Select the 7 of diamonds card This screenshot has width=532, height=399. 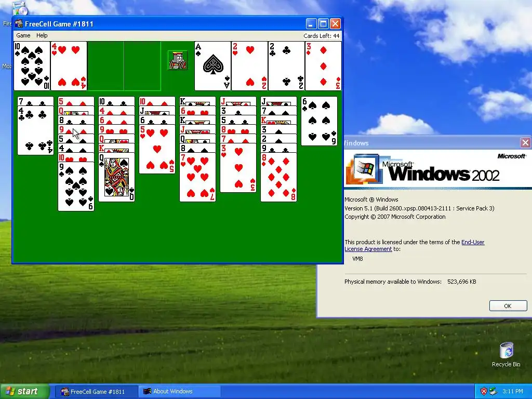[238, 138]
